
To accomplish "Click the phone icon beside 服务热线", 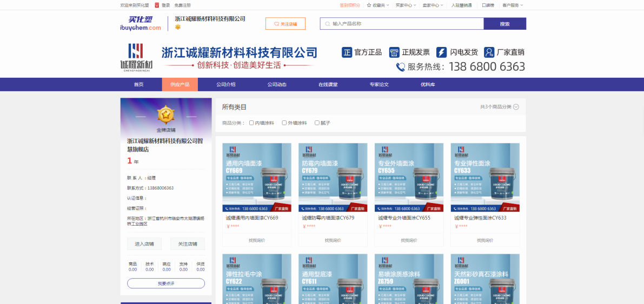I will (401, 67).
